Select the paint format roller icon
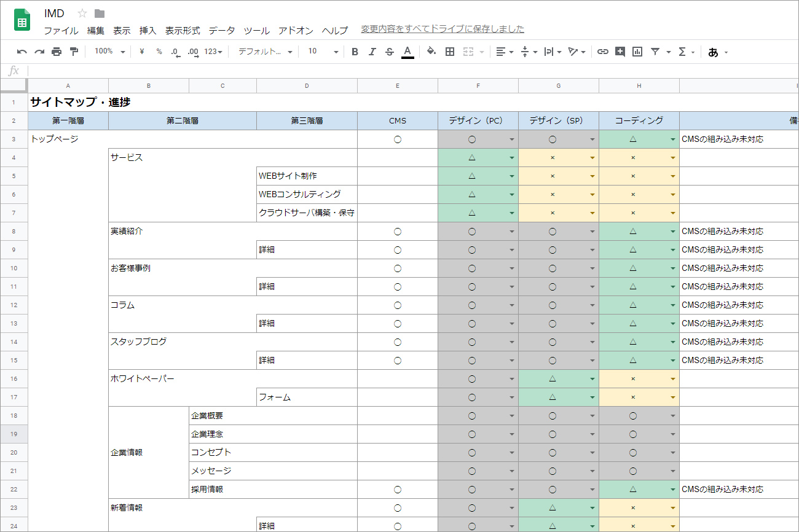This screenshot has width=799, height=532. (74, 52)
